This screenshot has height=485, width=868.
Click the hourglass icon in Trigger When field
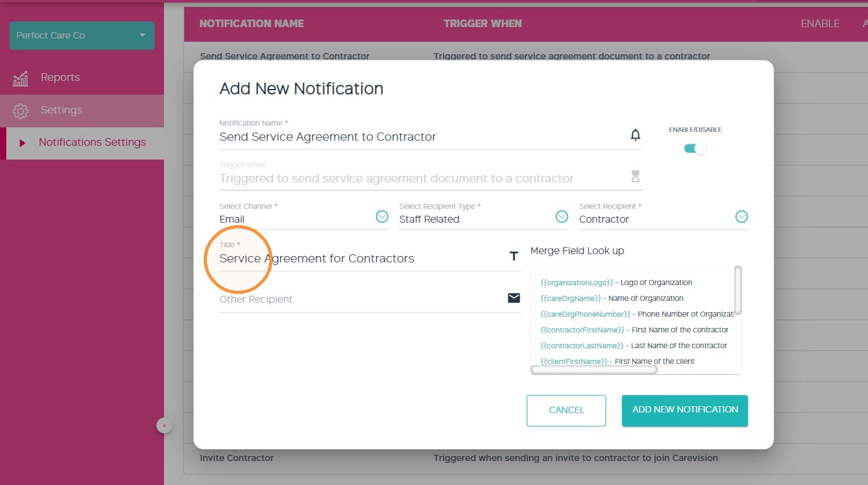coord(635,176)
